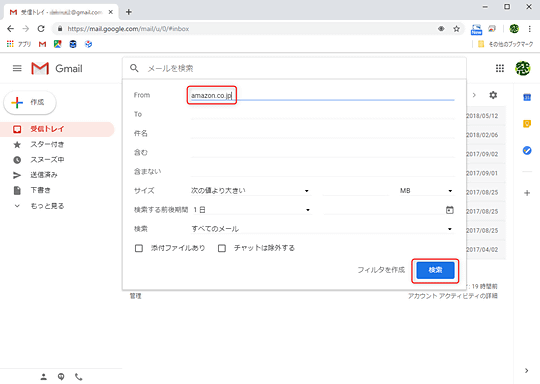Open the contacts icon at bottom of sidebar
This screenshot has height=384, width=540.
43,377
